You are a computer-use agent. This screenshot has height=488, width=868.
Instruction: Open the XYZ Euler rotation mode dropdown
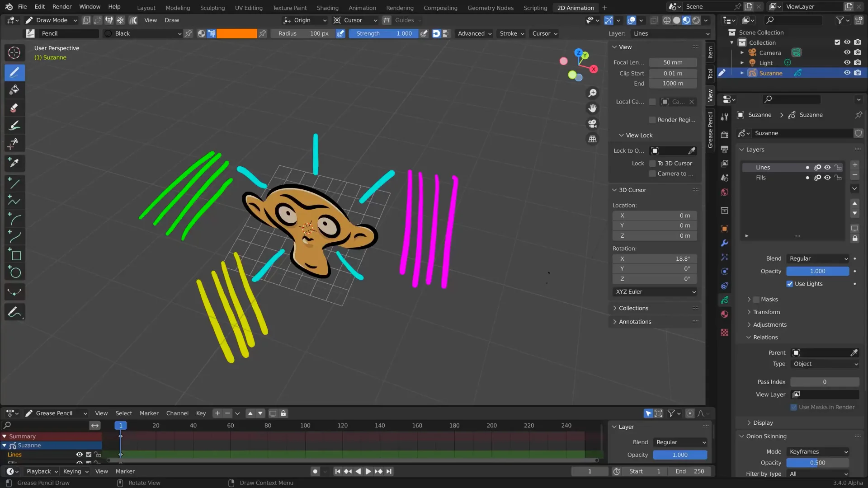pos(655,292)
